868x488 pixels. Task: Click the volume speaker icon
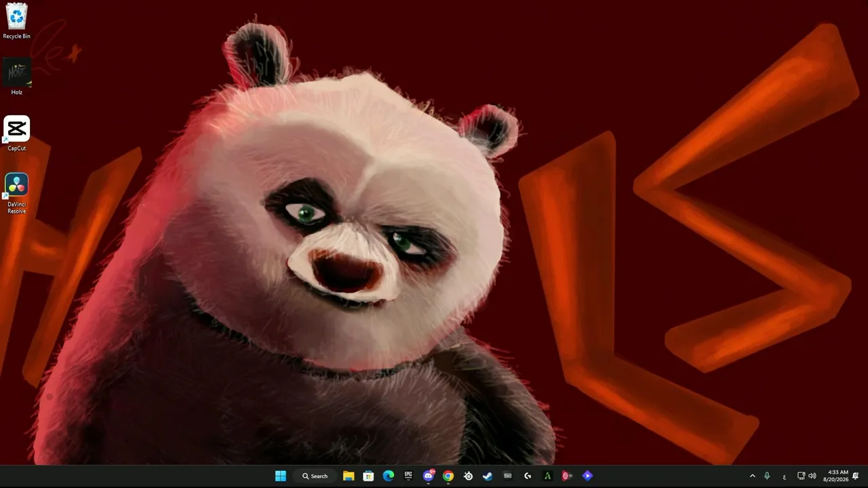coord(812,476)
